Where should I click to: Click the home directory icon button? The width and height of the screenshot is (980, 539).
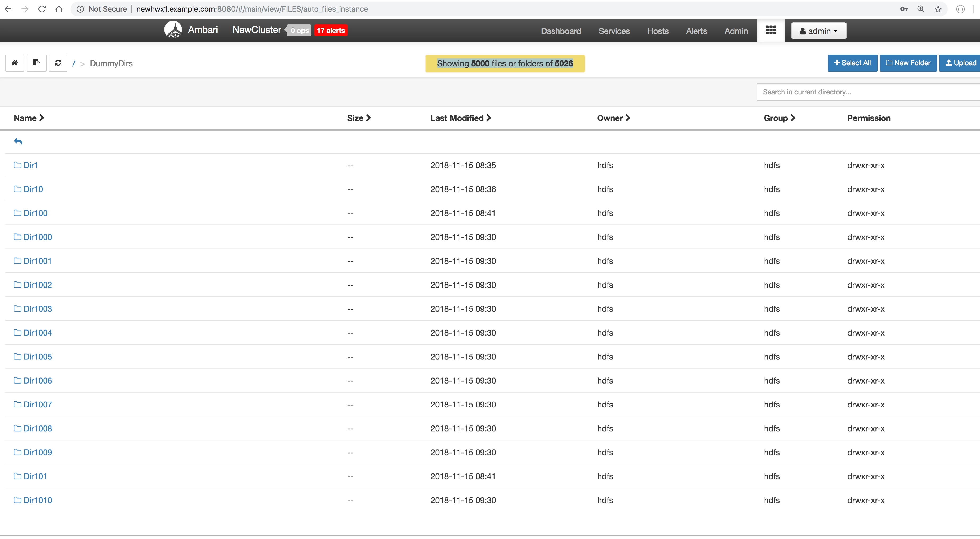coord(15,63)
